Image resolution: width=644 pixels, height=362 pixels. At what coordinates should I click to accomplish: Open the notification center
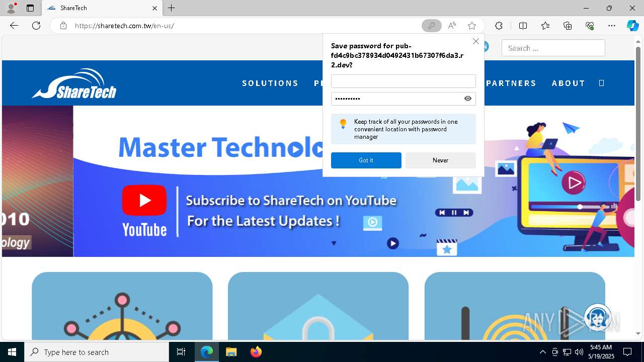[627, 352]
